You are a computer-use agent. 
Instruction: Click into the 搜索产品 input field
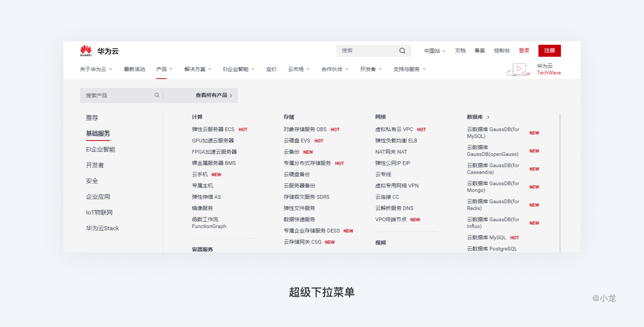tap(118, 95)
